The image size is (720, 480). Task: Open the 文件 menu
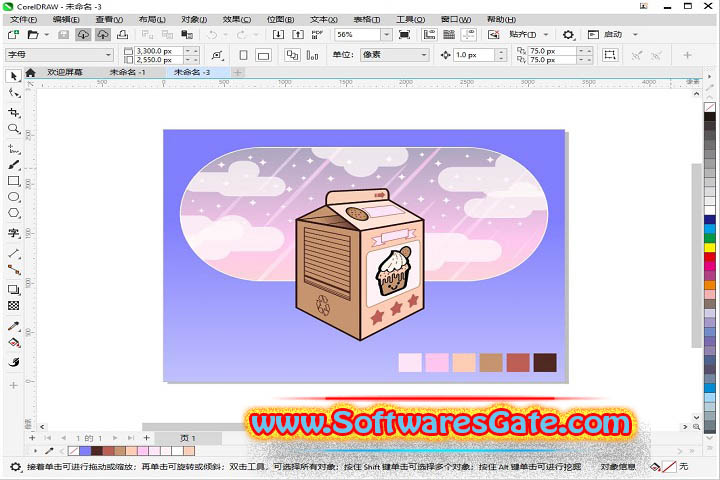[x=23, y=19]
